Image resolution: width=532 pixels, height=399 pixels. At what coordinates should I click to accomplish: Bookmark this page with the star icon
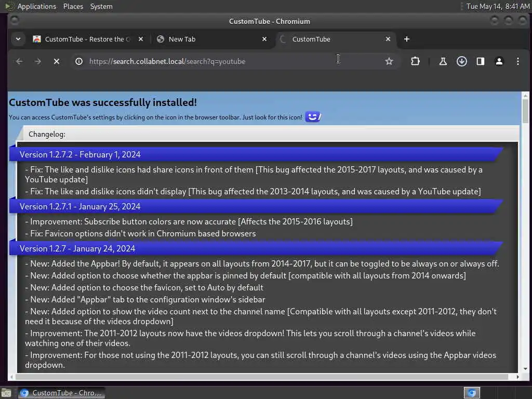coord(389,61)
